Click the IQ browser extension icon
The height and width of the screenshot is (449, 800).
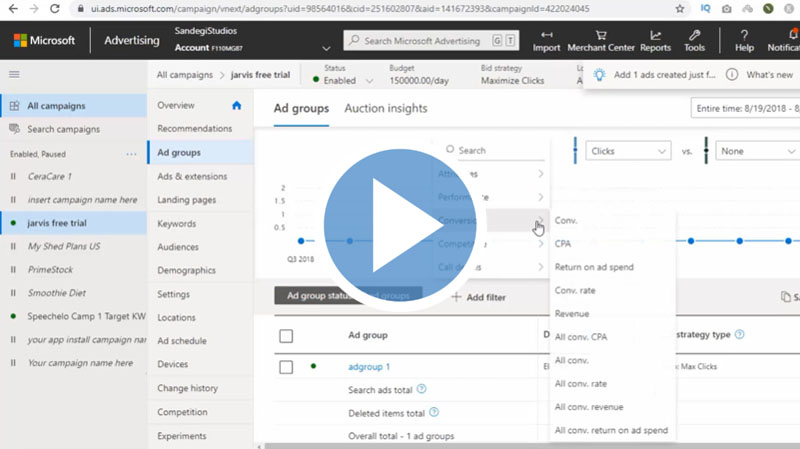pyautogui.click(x=706, y=9)
